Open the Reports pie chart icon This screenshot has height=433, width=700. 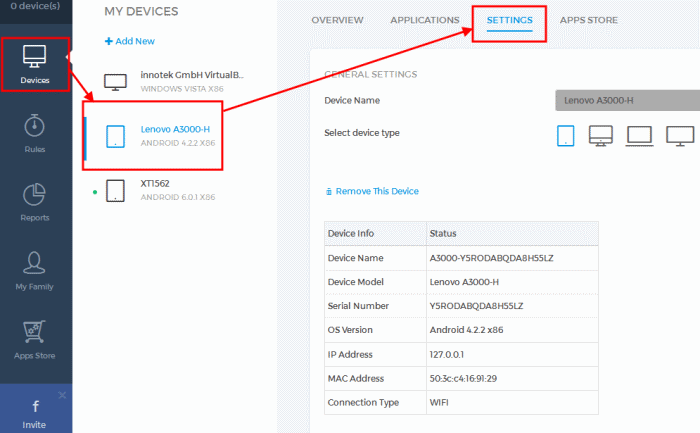pyautogui.click(x=34, y=194)
